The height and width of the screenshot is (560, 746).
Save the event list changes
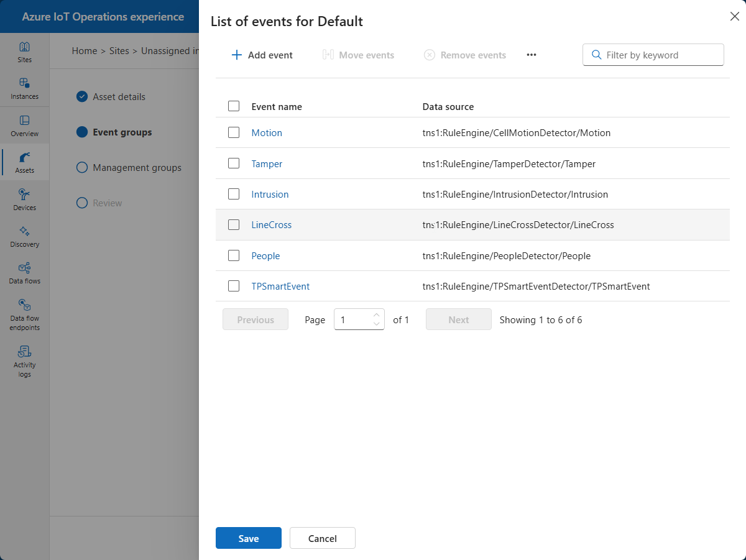[x=248, y=538]
